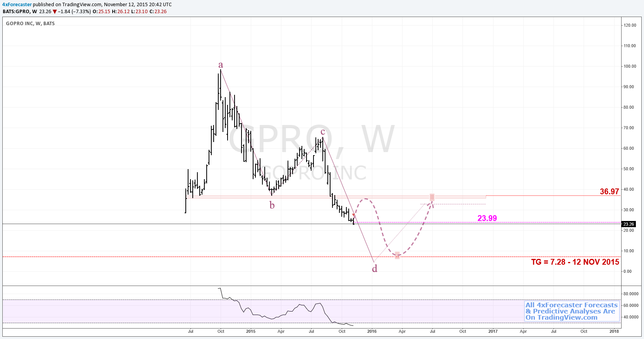
Task: Click the BATS:GPRO, W symbol text
Action: [x=20, y=12]
